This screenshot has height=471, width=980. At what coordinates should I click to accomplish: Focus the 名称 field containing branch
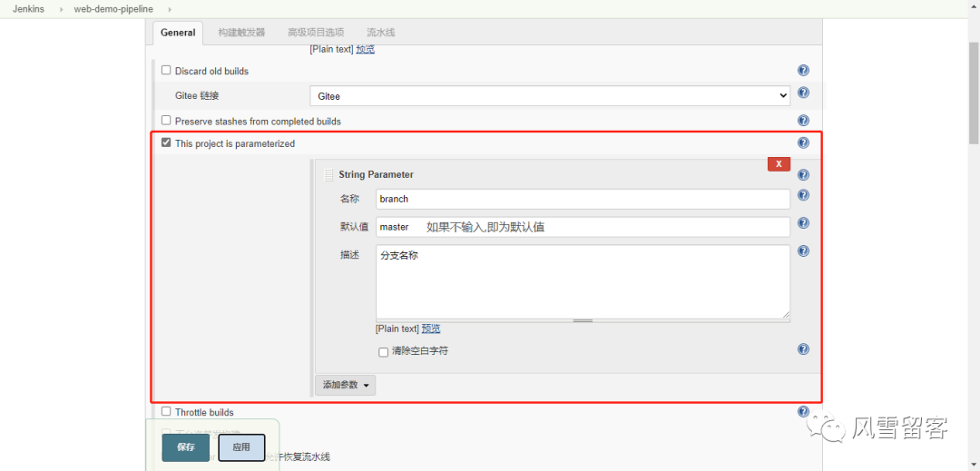583,200
